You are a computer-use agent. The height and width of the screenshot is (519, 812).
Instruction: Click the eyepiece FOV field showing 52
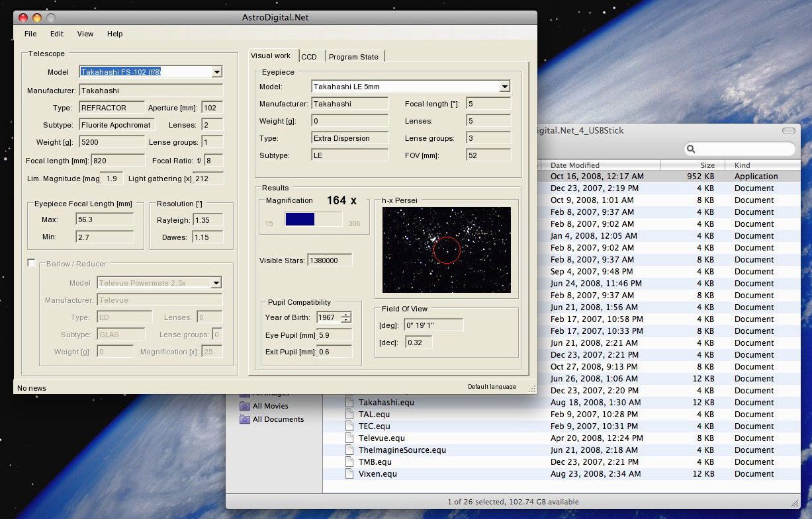tap(488, 155)
